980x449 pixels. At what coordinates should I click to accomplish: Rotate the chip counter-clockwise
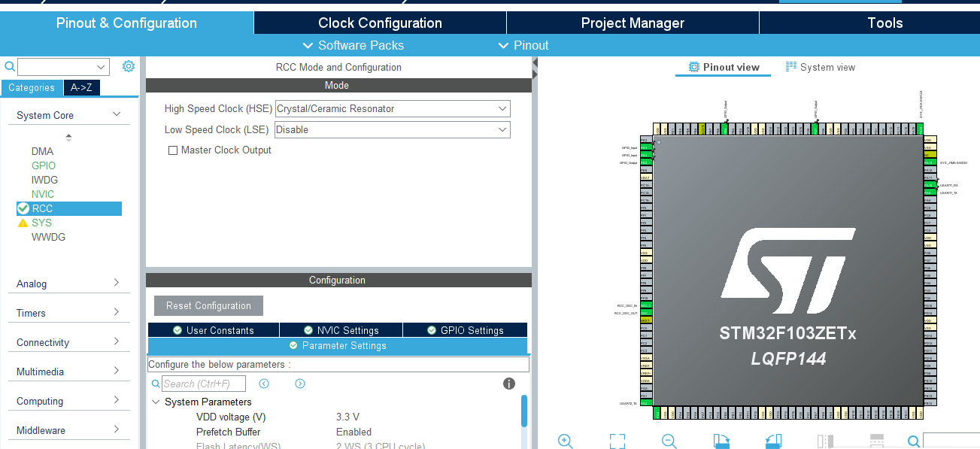(773, 441)
